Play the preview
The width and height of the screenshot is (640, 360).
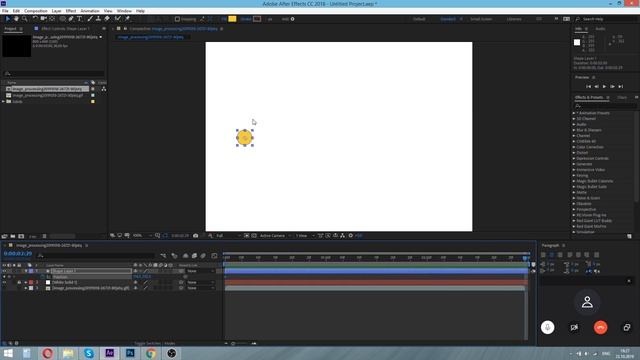604,87
